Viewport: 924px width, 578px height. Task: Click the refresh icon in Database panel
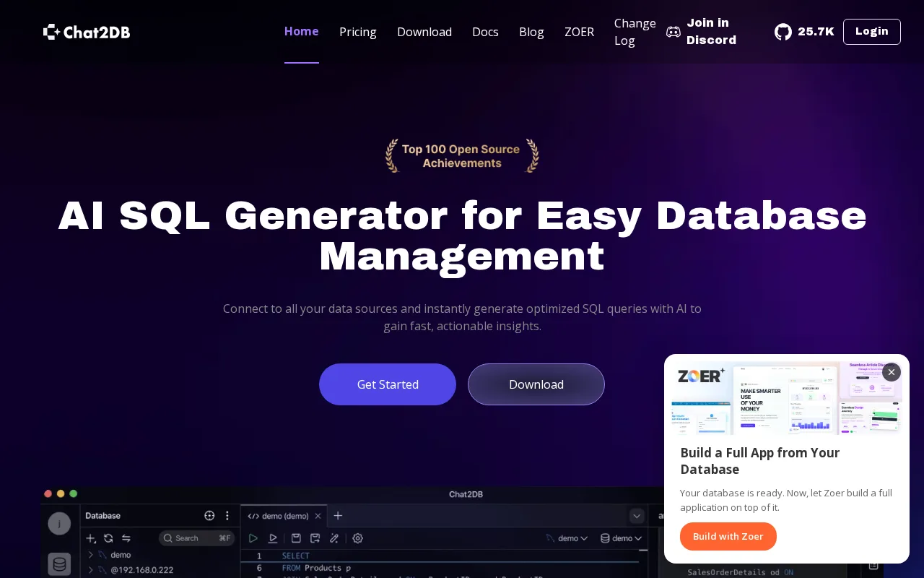[x=108, y=538]
